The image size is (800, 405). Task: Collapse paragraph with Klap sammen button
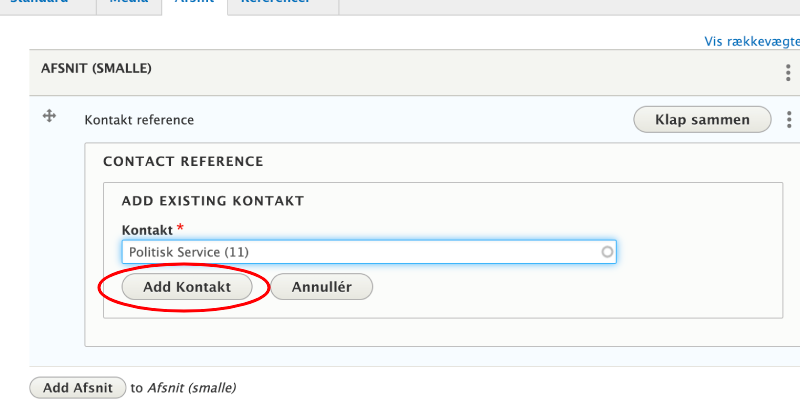coord(702,120)
